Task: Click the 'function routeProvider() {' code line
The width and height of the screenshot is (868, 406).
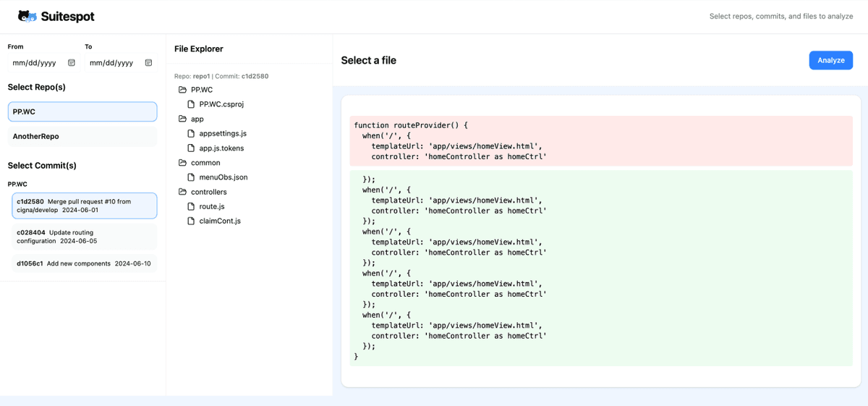Action: [411, 125]
